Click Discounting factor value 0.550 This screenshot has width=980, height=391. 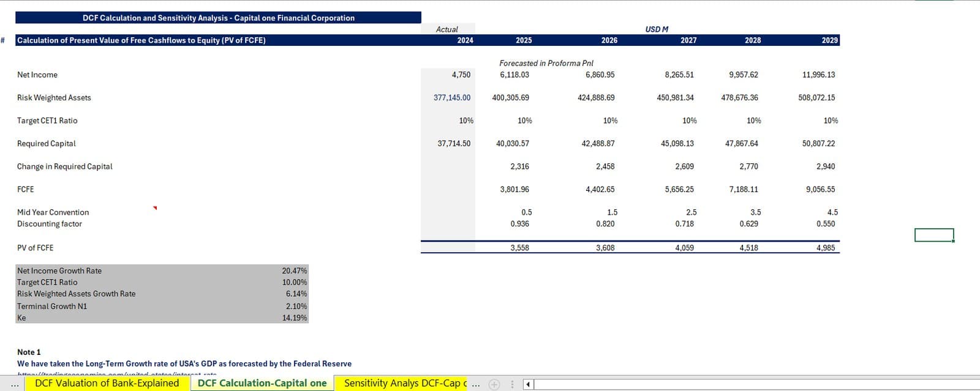pyautogui.click(x=826, y=224)
